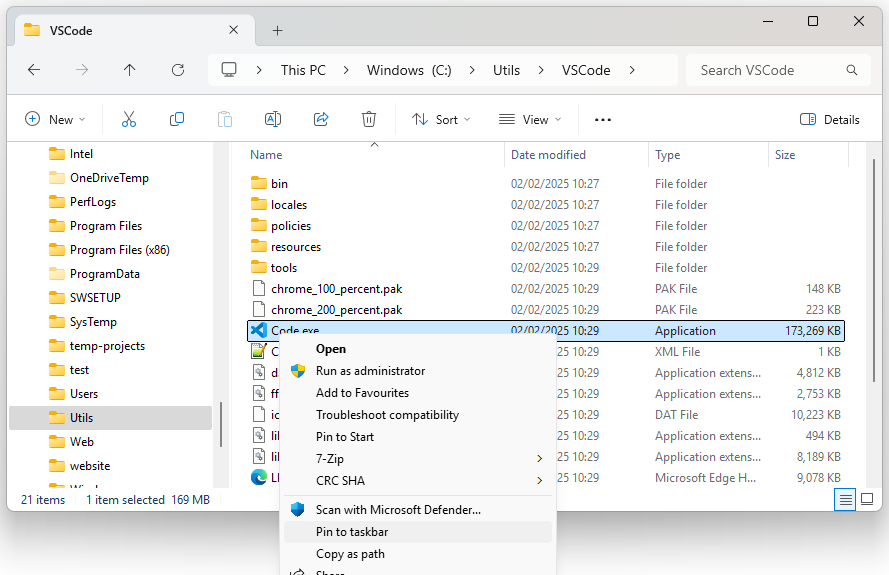This screenshot has height=575, width=889.
Task: Select Users folder in navigation tree
Action: tap(111, 394)
